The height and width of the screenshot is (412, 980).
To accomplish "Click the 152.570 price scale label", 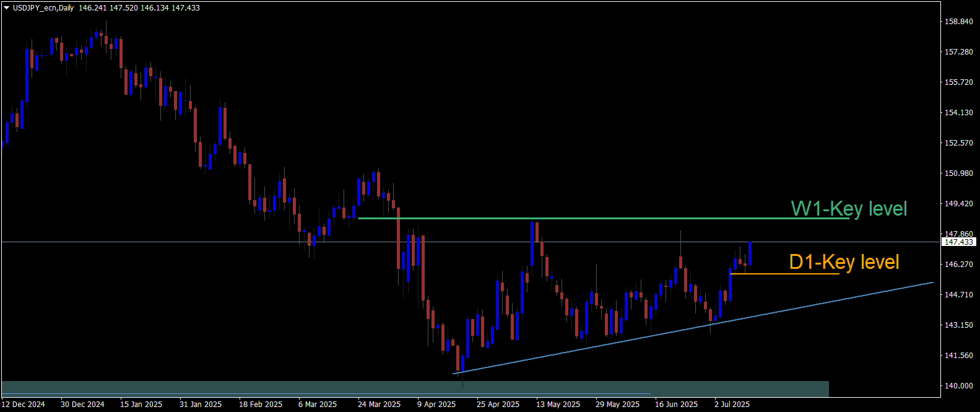I will 958,143.
